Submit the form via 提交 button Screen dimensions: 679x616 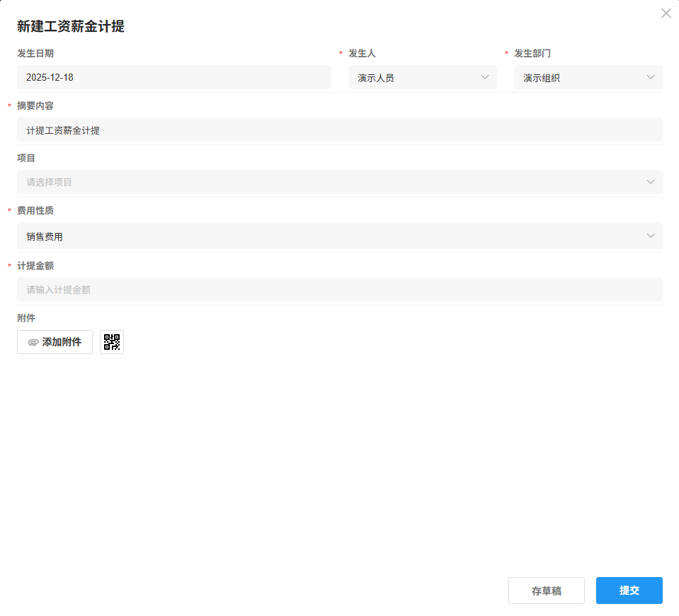click(629, 590)
